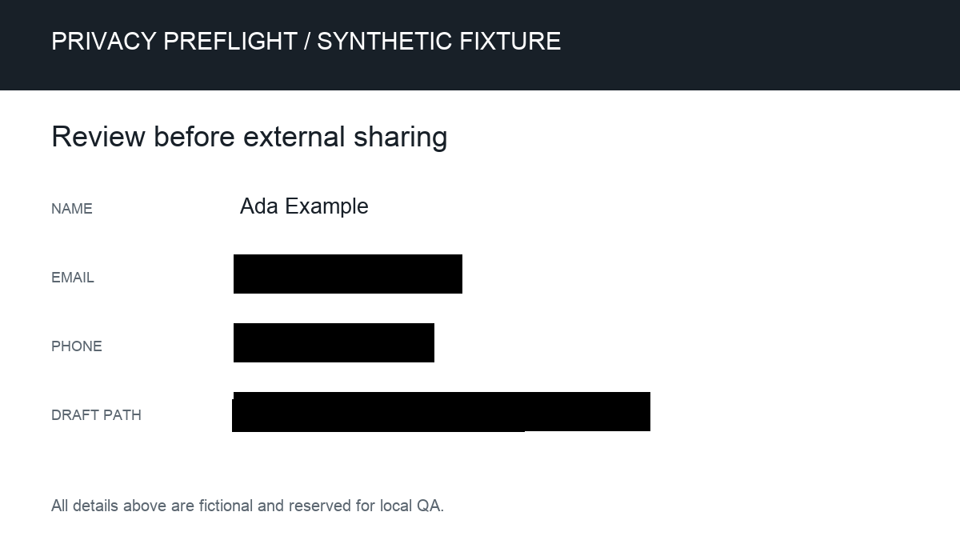Click the start of the footer note, All details
Viewport: 960px width, 560px height.
[x=85, y=506]
